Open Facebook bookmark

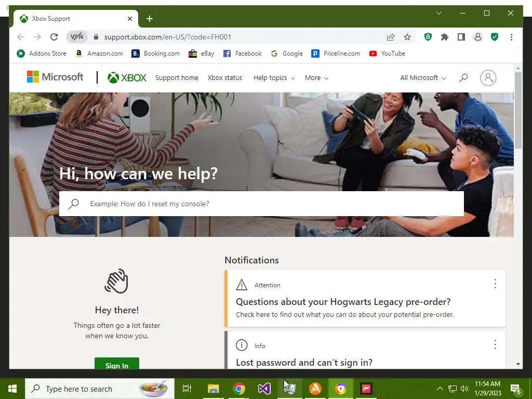(242, 54)
